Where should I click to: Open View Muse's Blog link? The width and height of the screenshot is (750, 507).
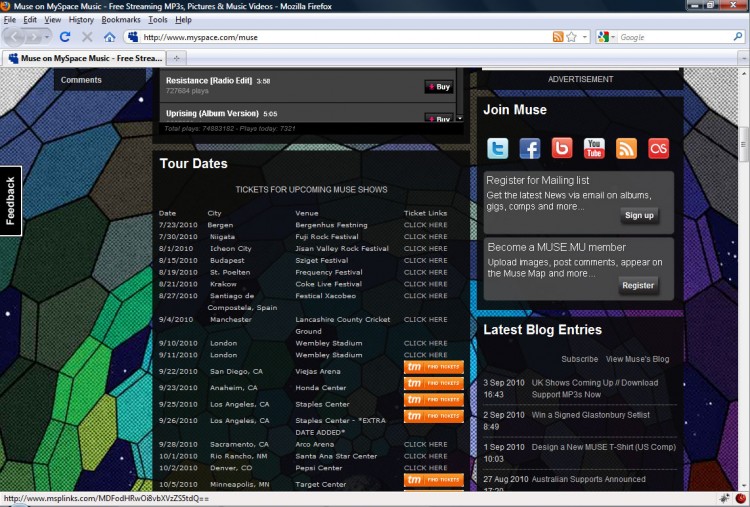(638, 359)
